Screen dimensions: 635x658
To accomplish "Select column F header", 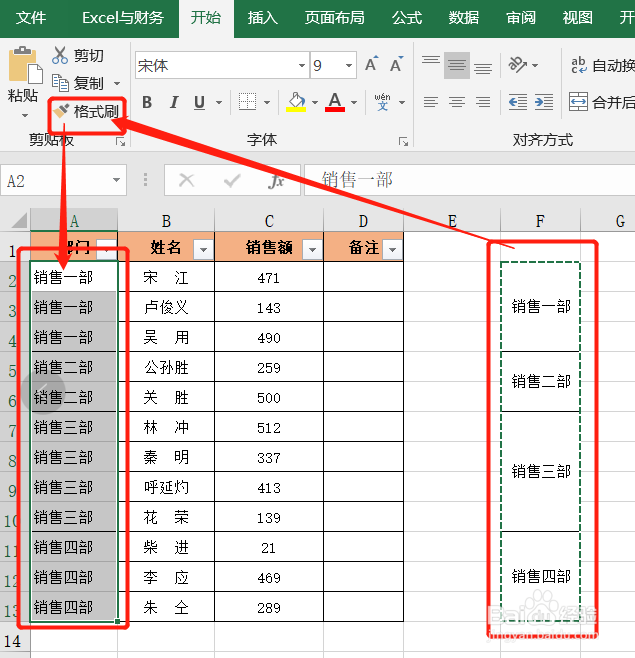I will tap(540, 221).
